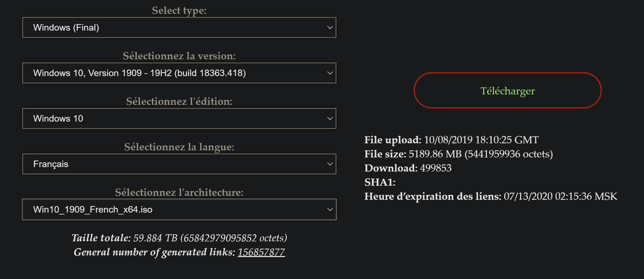Click the Sélectionnez l'architecture label
Viewport: 644px width, 279px height.
[x=179, y=192]
